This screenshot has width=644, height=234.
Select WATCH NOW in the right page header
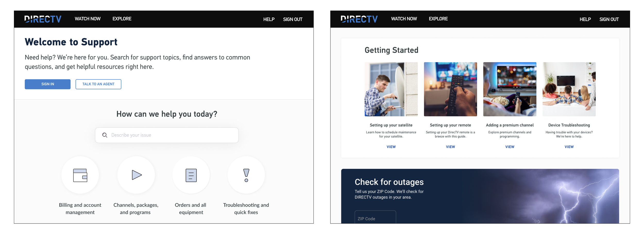[x=404, y=19]
